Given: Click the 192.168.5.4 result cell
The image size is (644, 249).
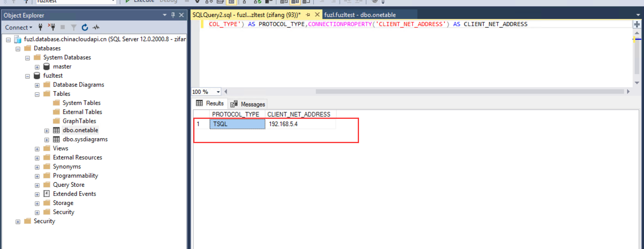Looking at the screenshot, I should pos(300,124).
